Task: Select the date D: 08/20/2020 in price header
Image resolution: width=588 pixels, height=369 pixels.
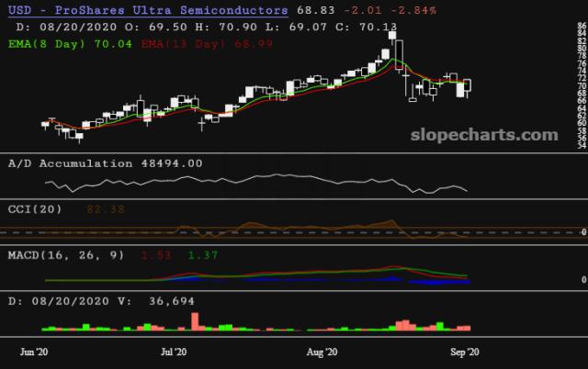Action: [66, 27]
